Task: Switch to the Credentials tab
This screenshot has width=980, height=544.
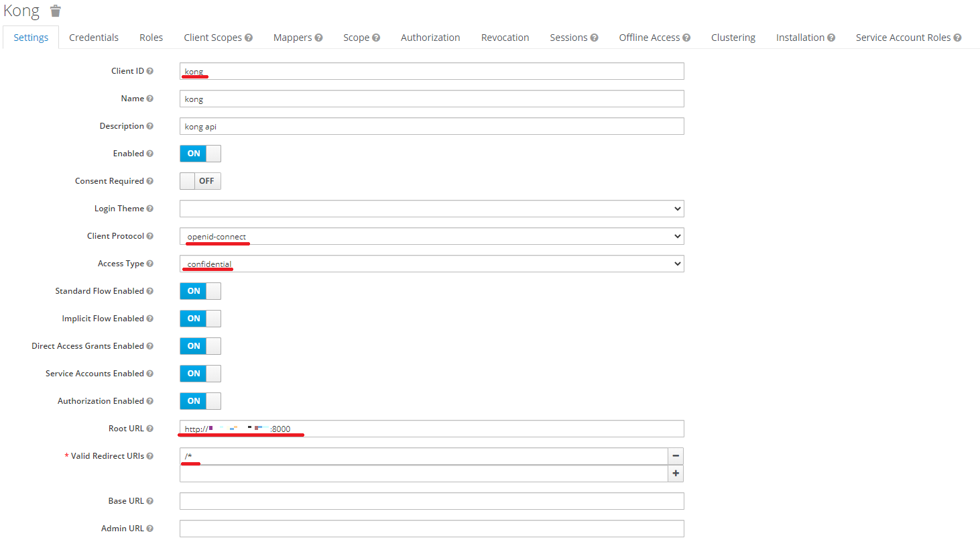Action: 94,38
